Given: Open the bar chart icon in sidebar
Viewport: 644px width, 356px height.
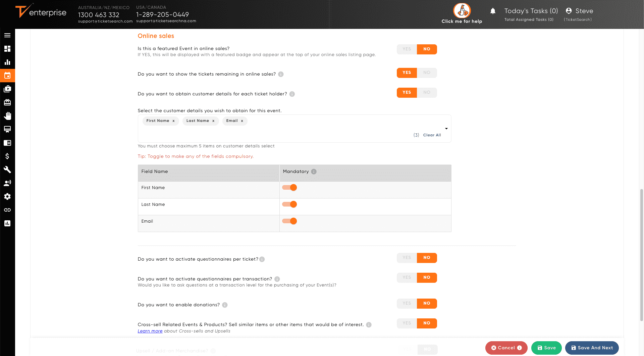Looking at the screenshot, I should pos(7,62).
